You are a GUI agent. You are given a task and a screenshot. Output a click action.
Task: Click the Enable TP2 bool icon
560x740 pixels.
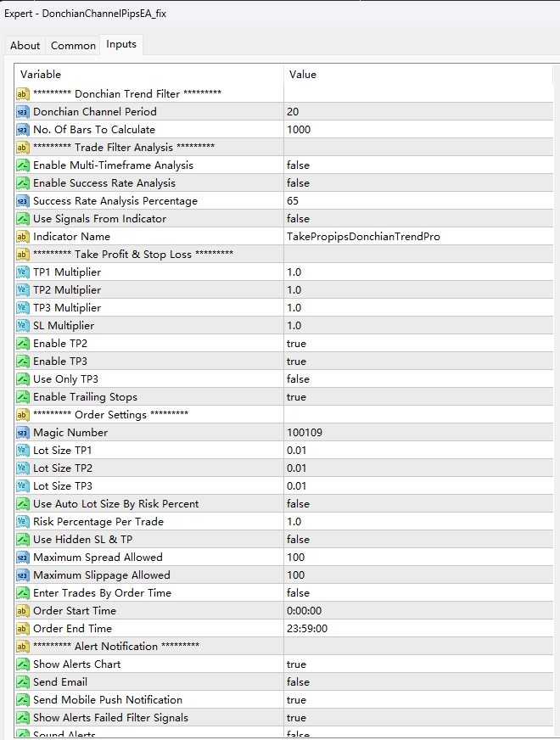pyautogui.click(x=23, y=344)
